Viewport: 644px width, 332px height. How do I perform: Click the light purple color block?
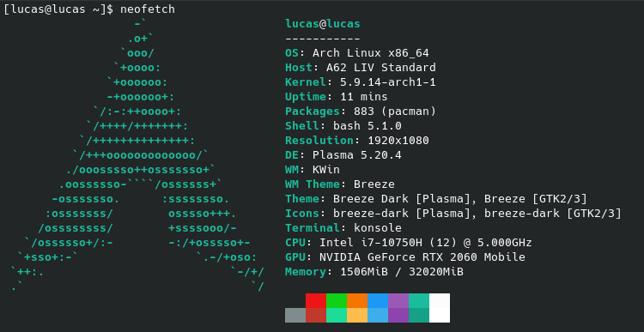(398, 300)
